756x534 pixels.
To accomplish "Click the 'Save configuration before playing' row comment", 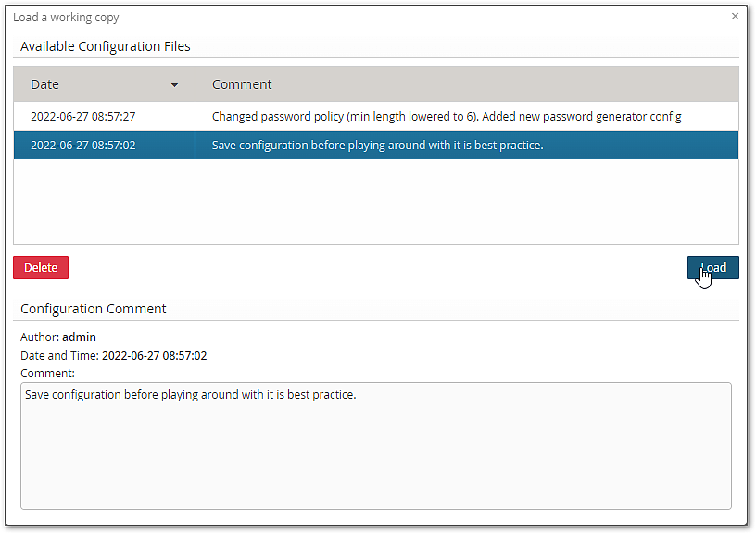I will click(x=377, y=146).
